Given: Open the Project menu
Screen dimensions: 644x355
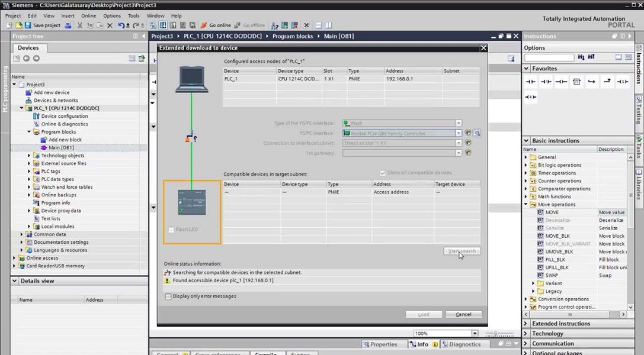Looking at the screenshot, I should (x=12, y=15).
